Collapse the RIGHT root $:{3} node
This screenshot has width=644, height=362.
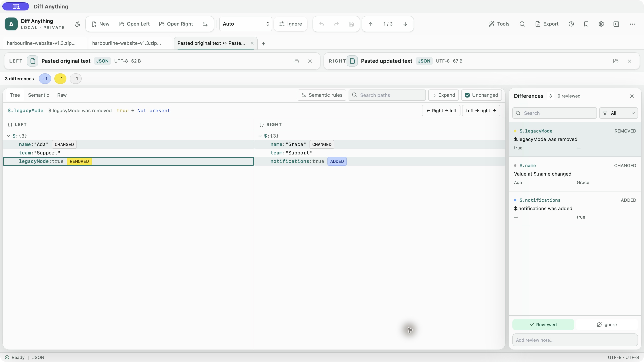260,136
